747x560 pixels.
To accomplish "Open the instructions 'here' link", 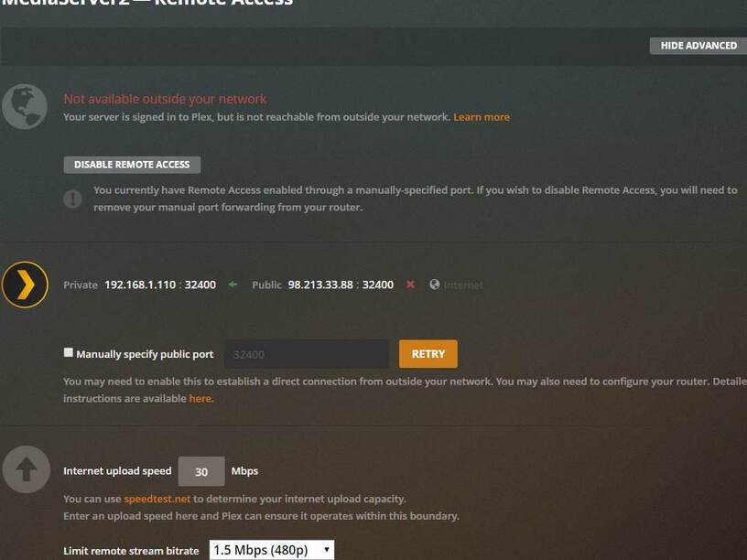I will (x=200, y=399).
